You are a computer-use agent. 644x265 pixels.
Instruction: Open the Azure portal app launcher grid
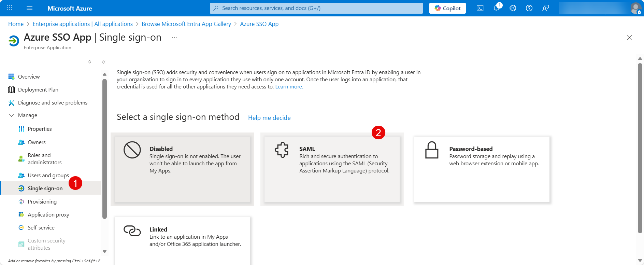[10, 8]
